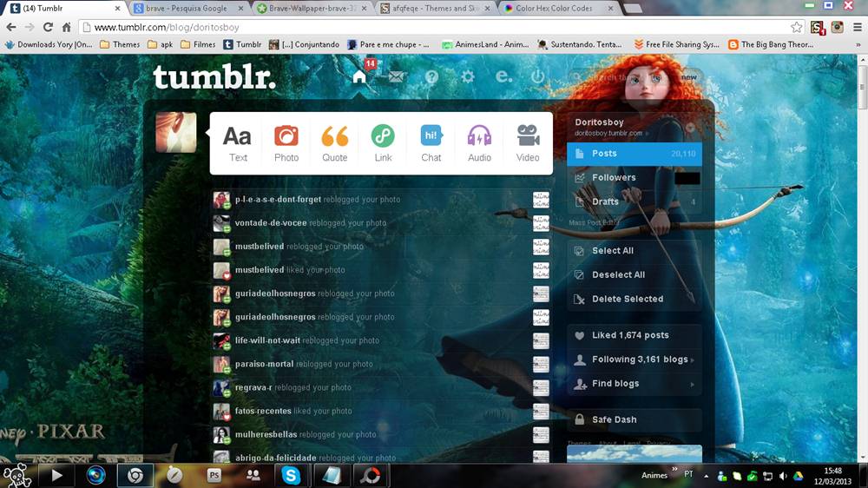The width and height of the screenshot is (868, 488).
Task: Click mustbelived avatar in liked notification
Action: coord(221,270)
